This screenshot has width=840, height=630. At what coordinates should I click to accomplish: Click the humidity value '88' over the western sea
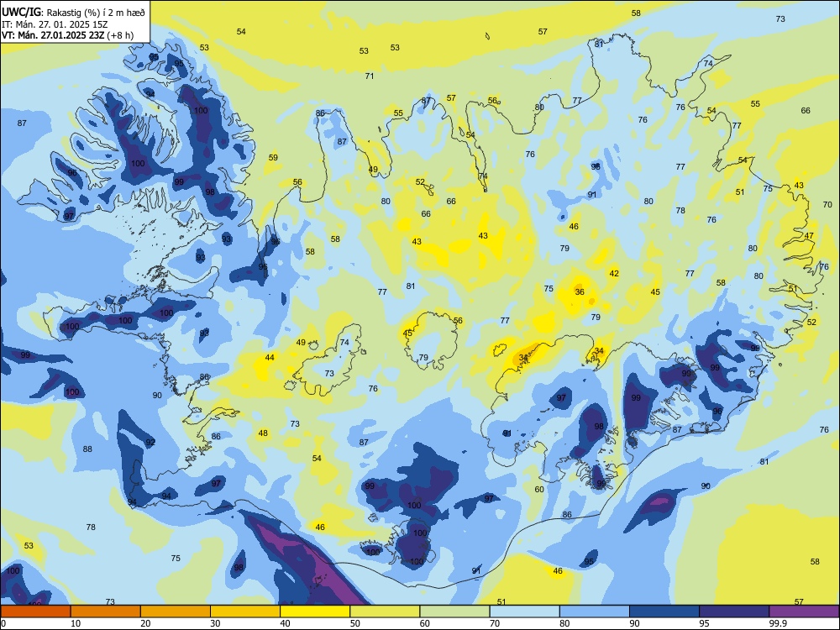pyautogui.click(x=87, y=449)
